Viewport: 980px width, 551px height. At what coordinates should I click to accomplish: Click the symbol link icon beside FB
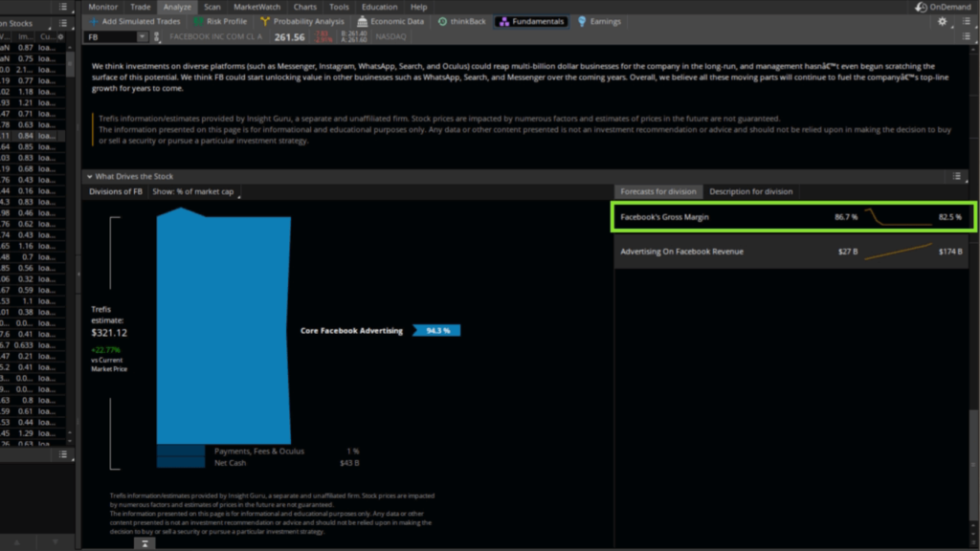click(157, 37)
